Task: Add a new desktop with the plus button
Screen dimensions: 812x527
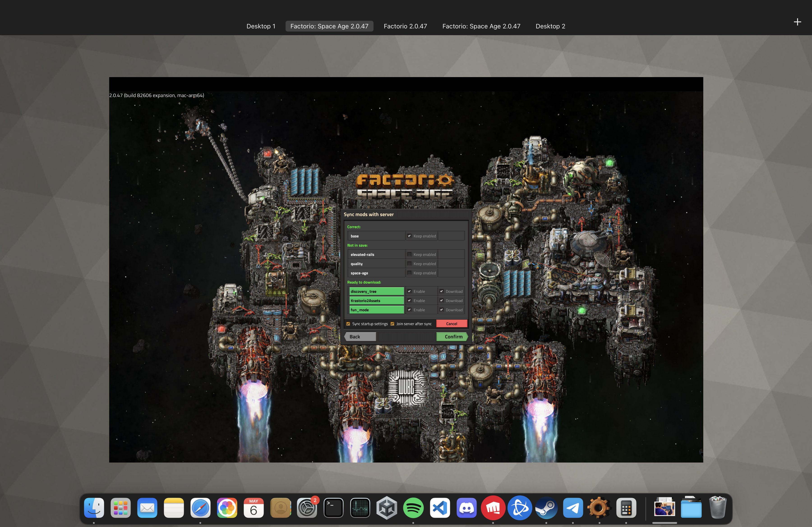Action: point(797,22)
